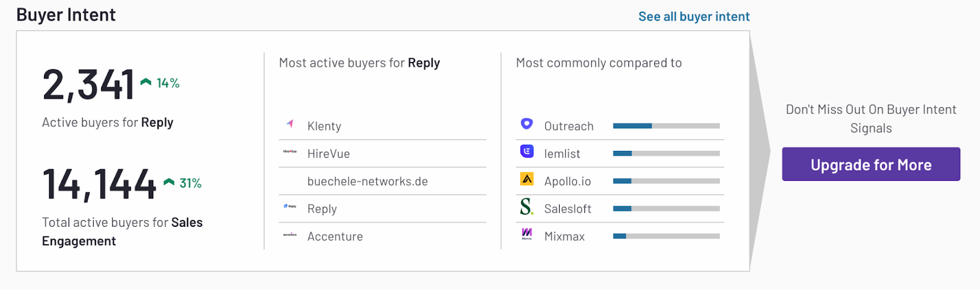Click the 2,341 active buyers number

[x=88, y=85]
